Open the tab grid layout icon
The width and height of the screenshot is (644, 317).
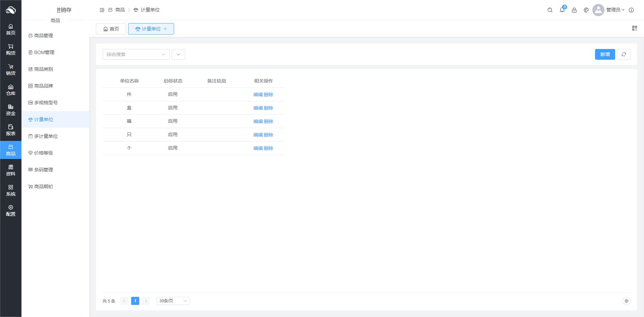pos(634,29)
